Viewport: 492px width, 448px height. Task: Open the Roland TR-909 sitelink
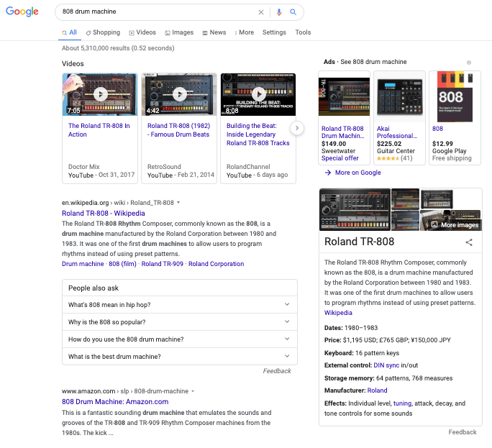pos(163,264)
